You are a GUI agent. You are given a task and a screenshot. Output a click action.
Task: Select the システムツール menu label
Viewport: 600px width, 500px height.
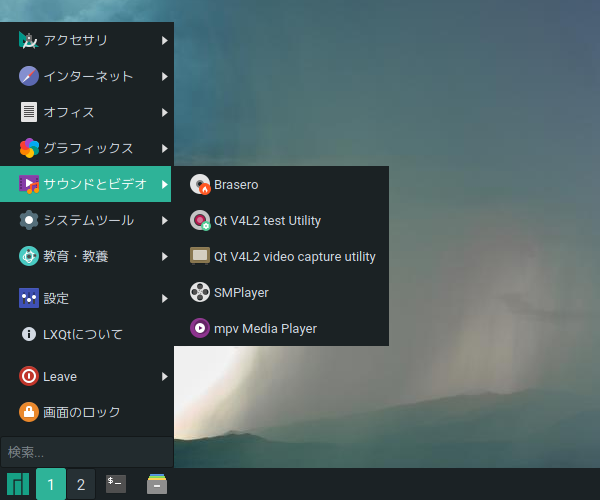88,220
